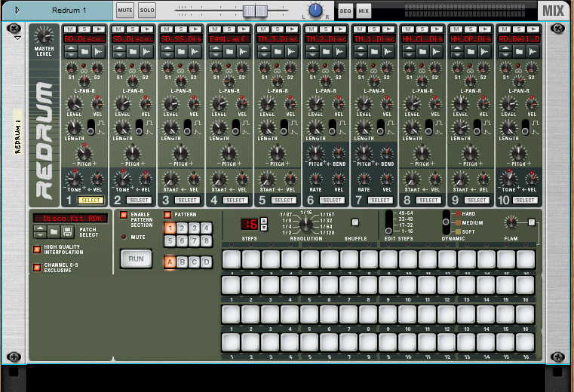This screenshot has height=392, width=574.
Task: Mute drum channel 1 with its M button
Action: [70, 29]
